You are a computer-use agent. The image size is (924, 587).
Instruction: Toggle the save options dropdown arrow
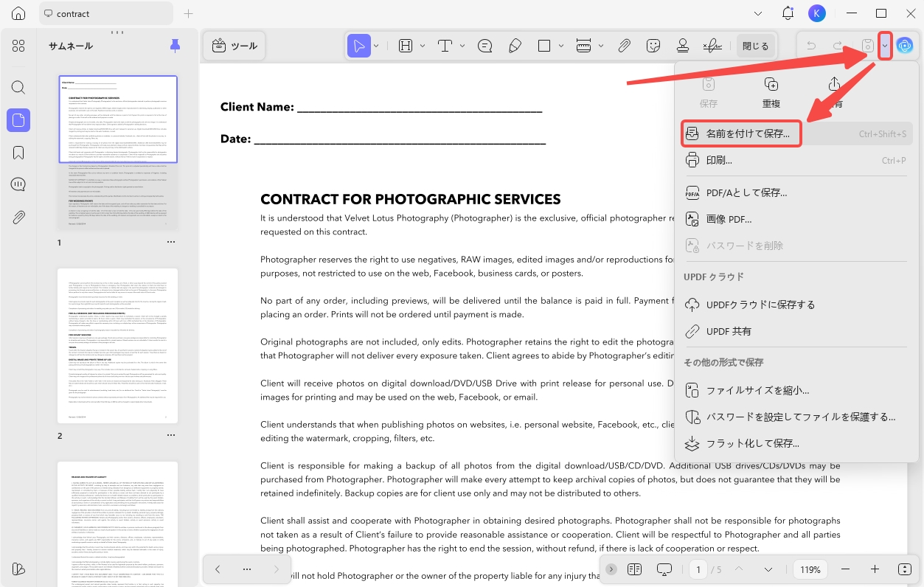[x=885, y=46]
